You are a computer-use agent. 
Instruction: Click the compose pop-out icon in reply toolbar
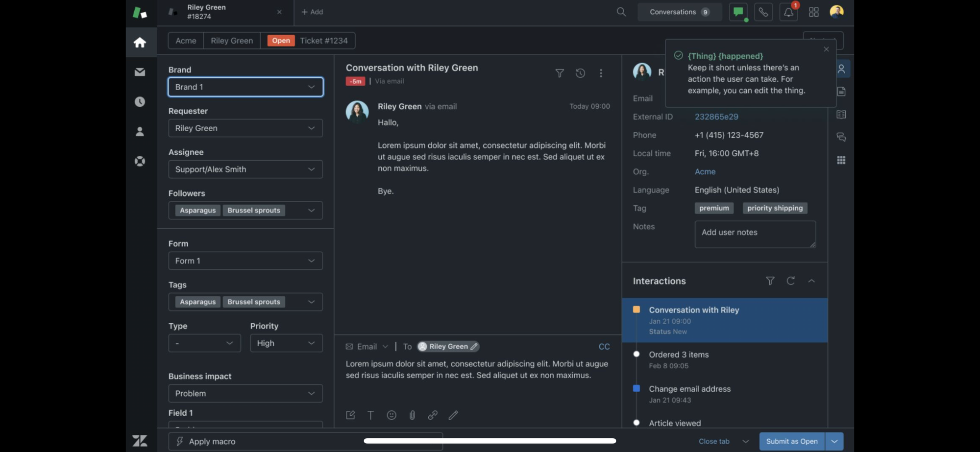(x=350, y=415)
